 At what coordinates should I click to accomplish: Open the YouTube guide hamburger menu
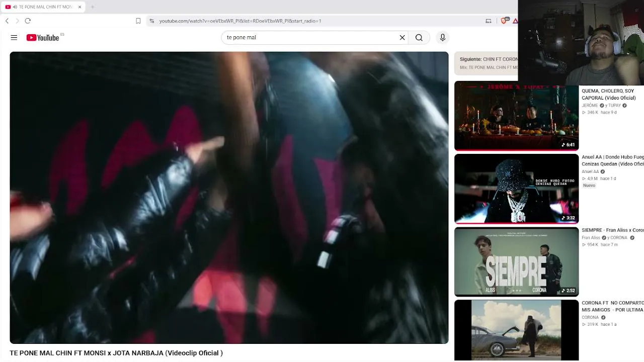pos(14,38)
